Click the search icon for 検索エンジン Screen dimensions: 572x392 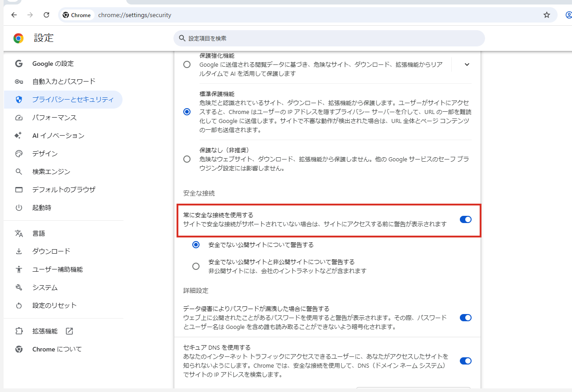coord(18,172)
